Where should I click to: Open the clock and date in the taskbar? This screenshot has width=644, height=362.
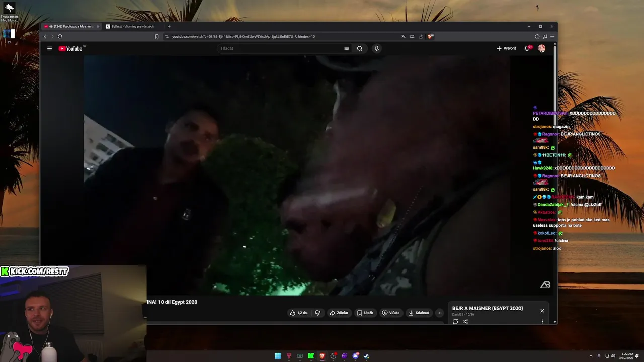tap(627, 356)
